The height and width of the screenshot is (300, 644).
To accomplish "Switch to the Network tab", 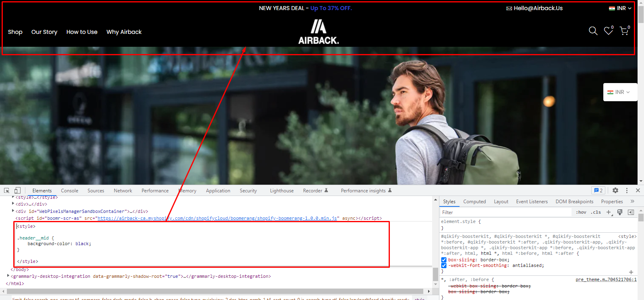I will (x=123, y=191).
